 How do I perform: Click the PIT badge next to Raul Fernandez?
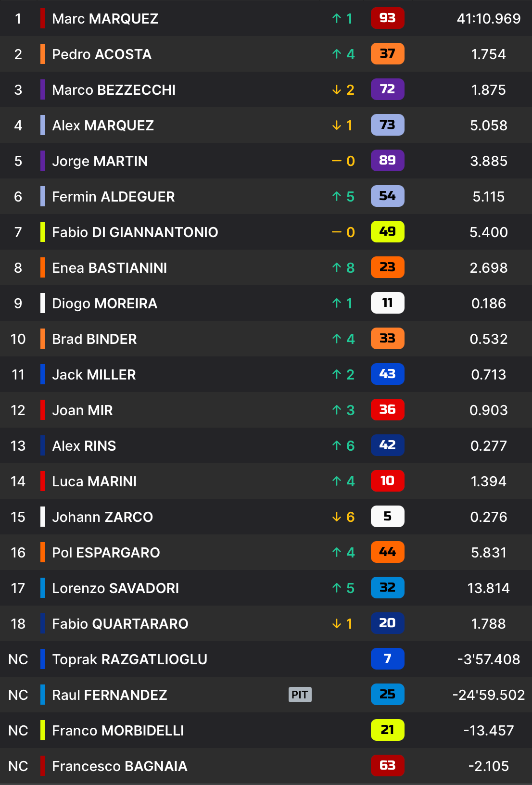(300, 695)
